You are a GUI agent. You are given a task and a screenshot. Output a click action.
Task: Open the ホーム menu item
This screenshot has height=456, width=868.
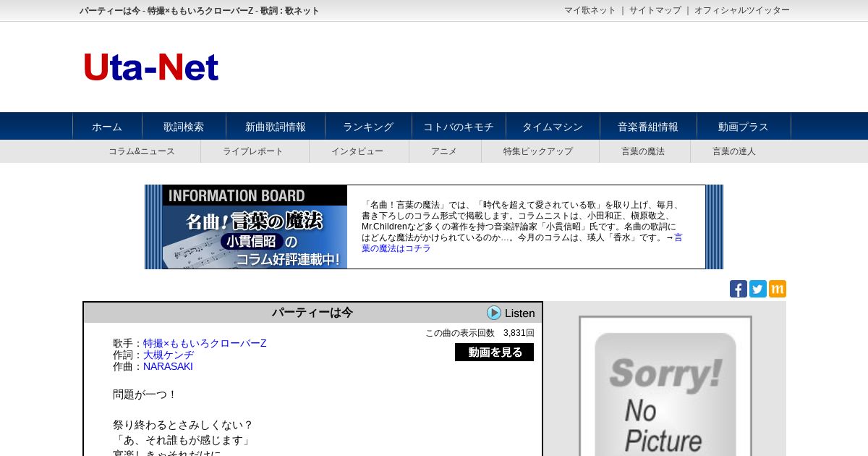pyautogui.click(x=107, y=127)
